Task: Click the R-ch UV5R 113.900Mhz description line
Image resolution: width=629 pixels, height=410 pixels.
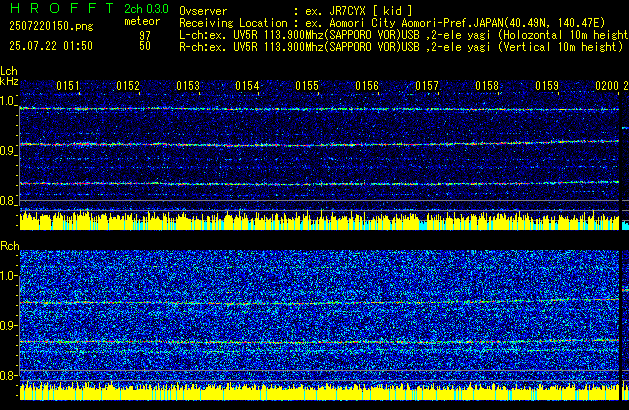Action: pyautogui.click(x=401, y=47)
